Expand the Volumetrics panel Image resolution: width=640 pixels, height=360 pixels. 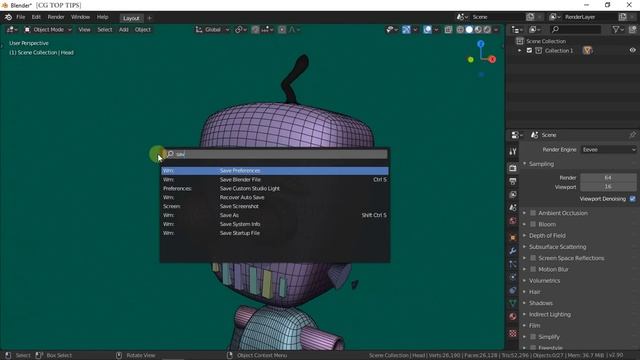pyautogui.click(x=544, y=281)
